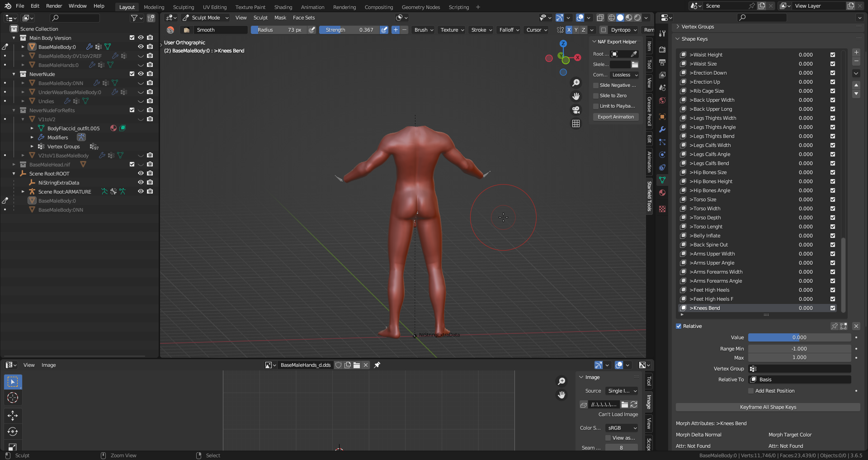Open the Texture settings popover

click(x=452, y=30)
